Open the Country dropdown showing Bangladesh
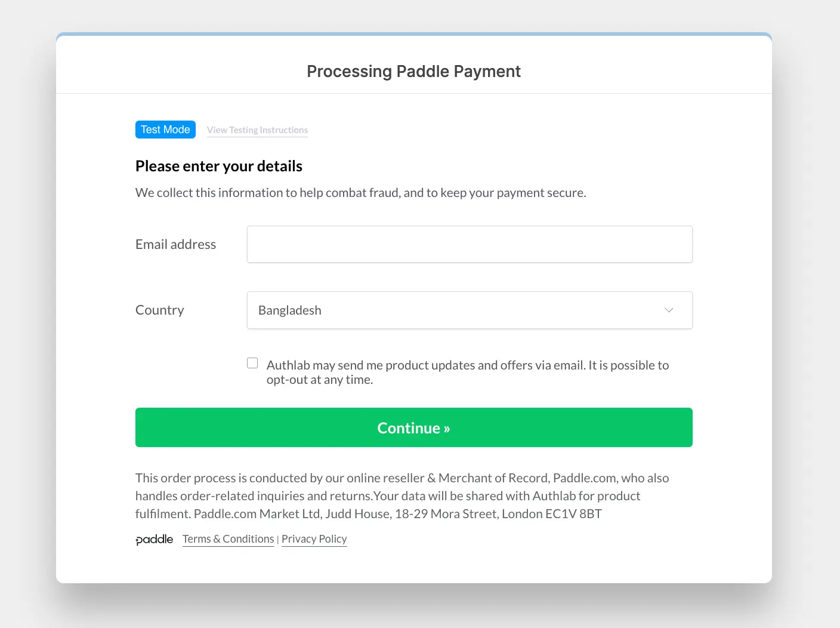The width and height of the screenshot is (840, 628). [470, 310]
